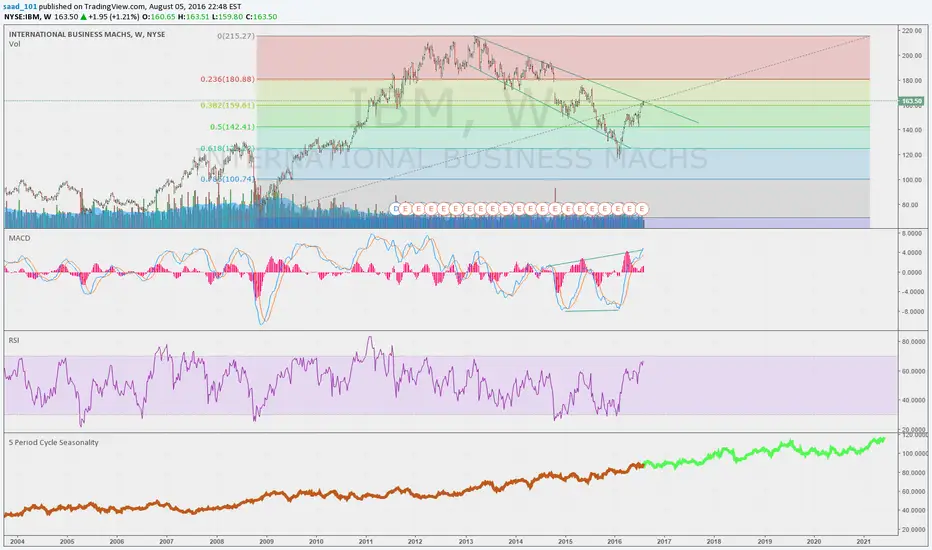The width and height of the screenshot is (932, 550).
Task: Click the MACD axis 0.0000 label
Action: click(x=913, y=272)
